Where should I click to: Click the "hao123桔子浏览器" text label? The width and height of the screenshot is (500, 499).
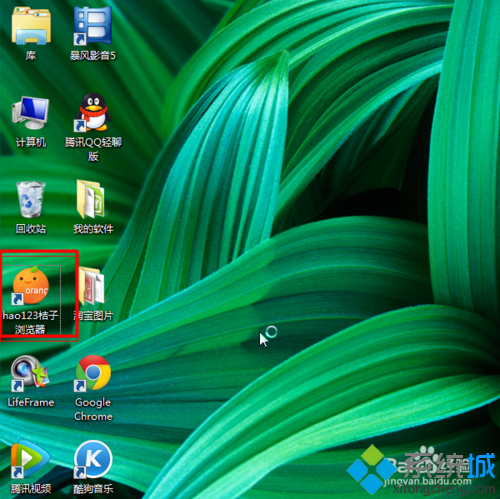click(30, 322)
